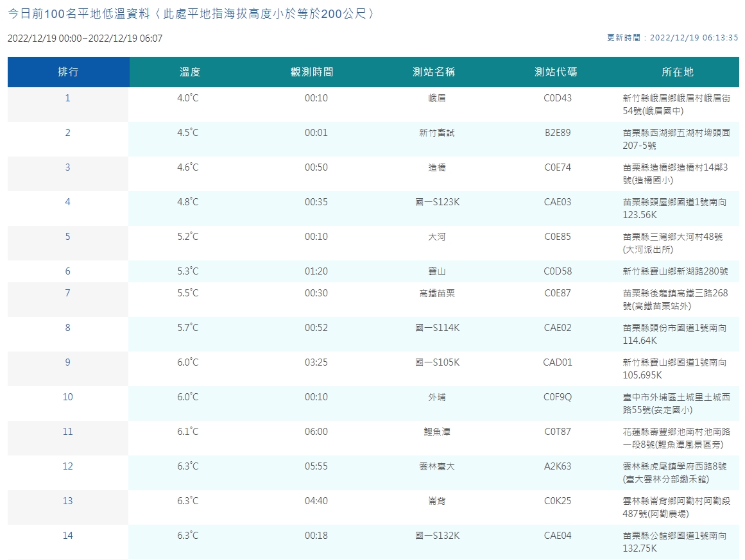Select station name 雲林臺大
This screenshot has height=560, width=745.
pyautogui.click(x=437, y=467)
